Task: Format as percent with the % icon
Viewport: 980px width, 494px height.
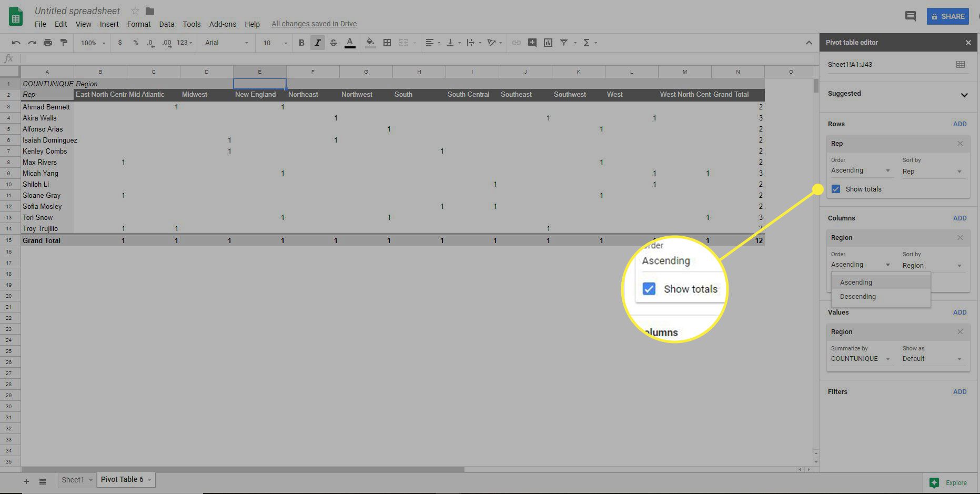Action: [136, 43]
